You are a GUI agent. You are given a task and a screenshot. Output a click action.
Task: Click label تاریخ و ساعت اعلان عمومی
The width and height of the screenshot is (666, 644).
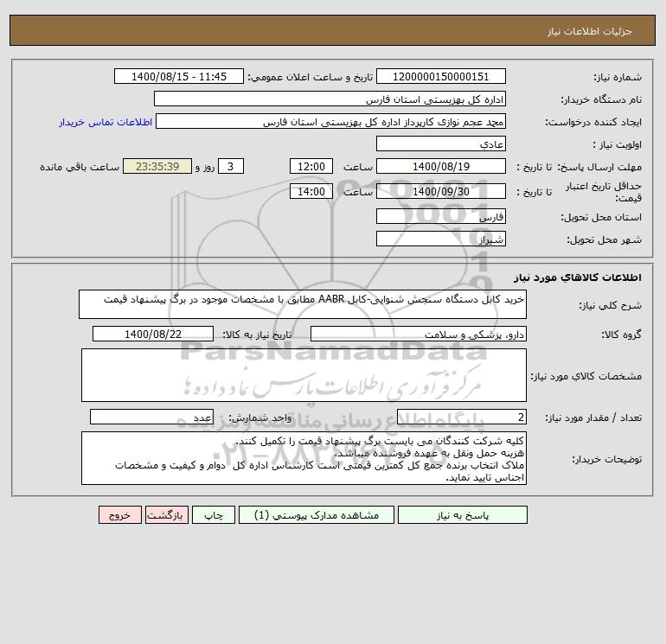(x=310, y=77)
